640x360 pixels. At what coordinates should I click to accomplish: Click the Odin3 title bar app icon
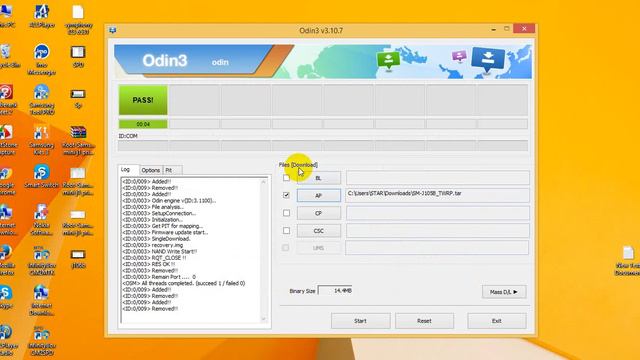113,30
